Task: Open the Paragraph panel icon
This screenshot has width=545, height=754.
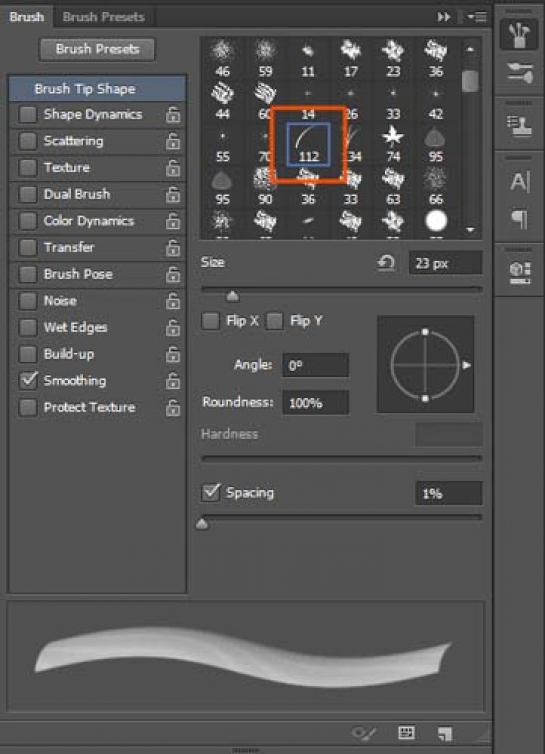Action: coord(520,219)
